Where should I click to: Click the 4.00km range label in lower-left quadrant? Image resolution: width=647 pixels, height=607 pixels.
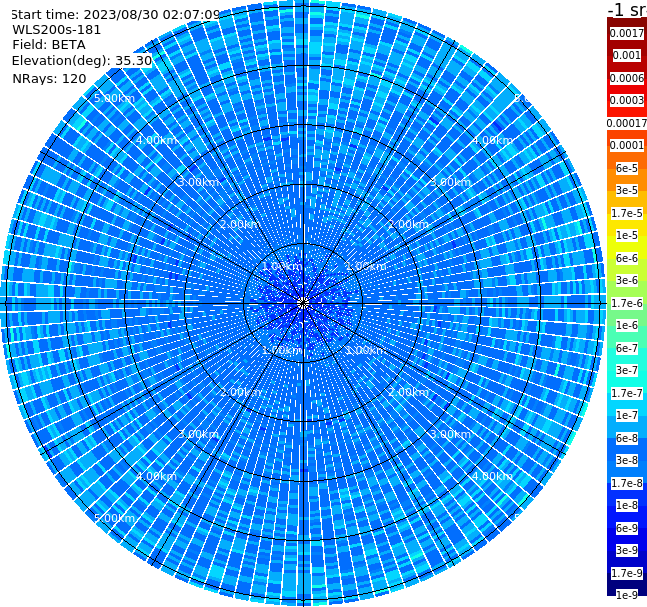point(156,476)
